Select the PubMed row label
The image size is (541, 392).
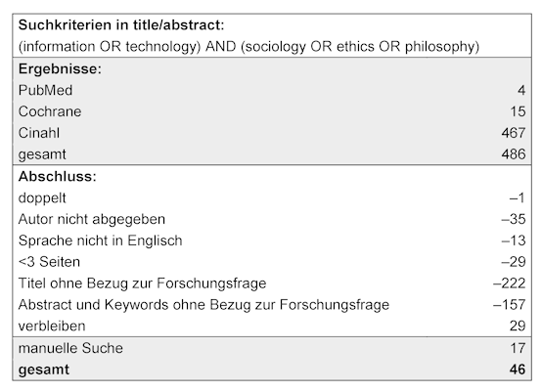tap(45, 90)
